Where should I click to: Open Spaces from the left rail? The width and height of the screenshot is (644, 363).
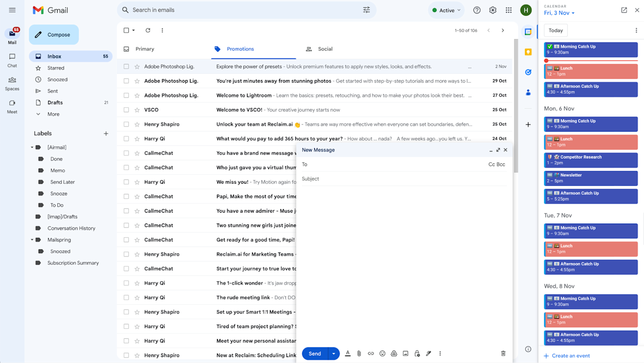coord(12,83)
